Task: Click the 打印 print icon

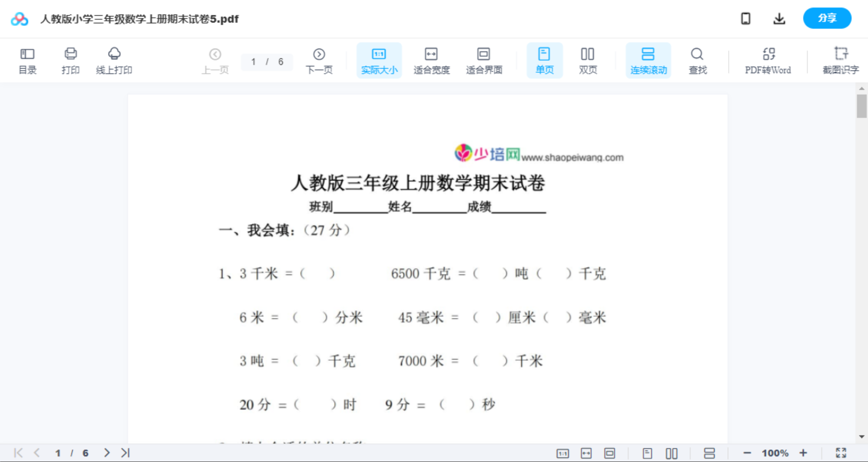Action: [x=71, y=60]
